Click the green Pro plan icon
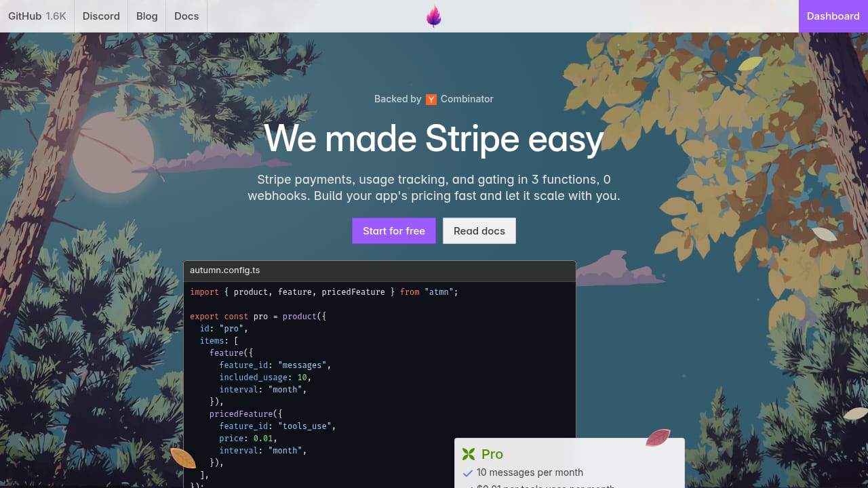Screen dimensions: 868x488 click(x=469, y=454)
